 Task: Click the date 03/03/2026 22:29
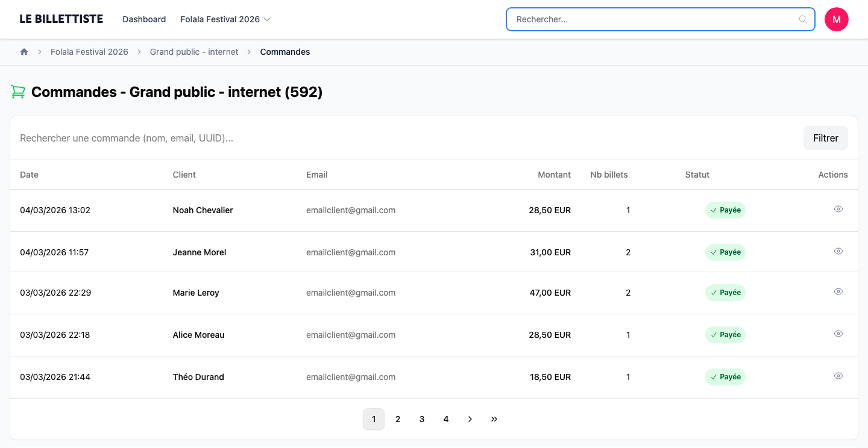coord(55,293)
